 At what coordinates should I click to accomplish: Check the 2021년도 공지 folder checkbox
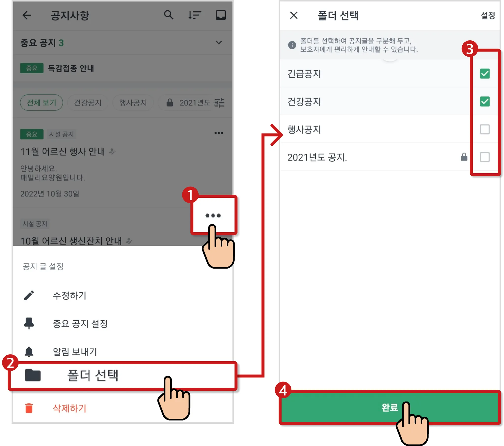pyautogui.click(x=485, y=157)
